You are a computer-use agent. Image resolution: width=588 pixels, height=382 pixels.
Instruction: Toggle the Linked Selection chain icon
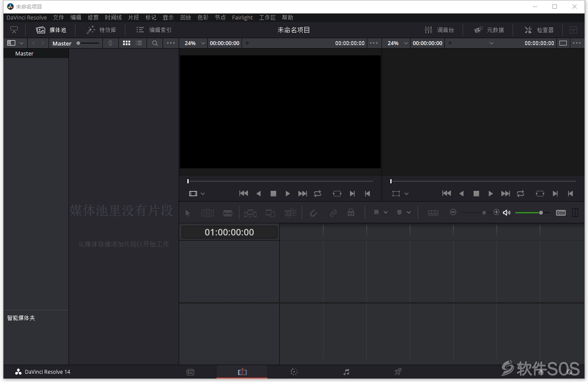coord(333,213)
